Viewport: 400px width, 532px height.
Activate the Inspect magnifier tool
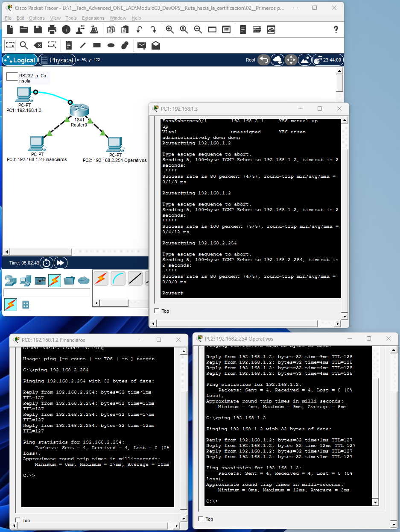pos(24,45)
